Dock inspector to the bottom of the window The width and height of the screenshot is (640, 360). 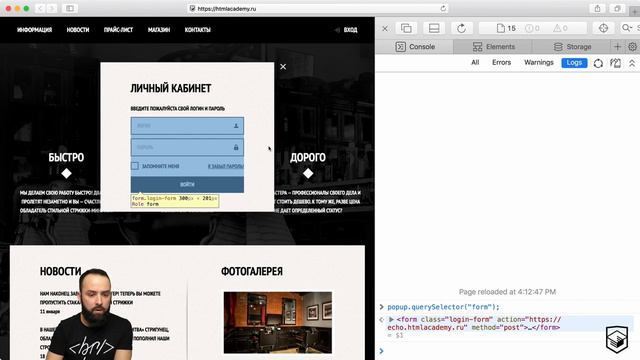tap(434, 28)
